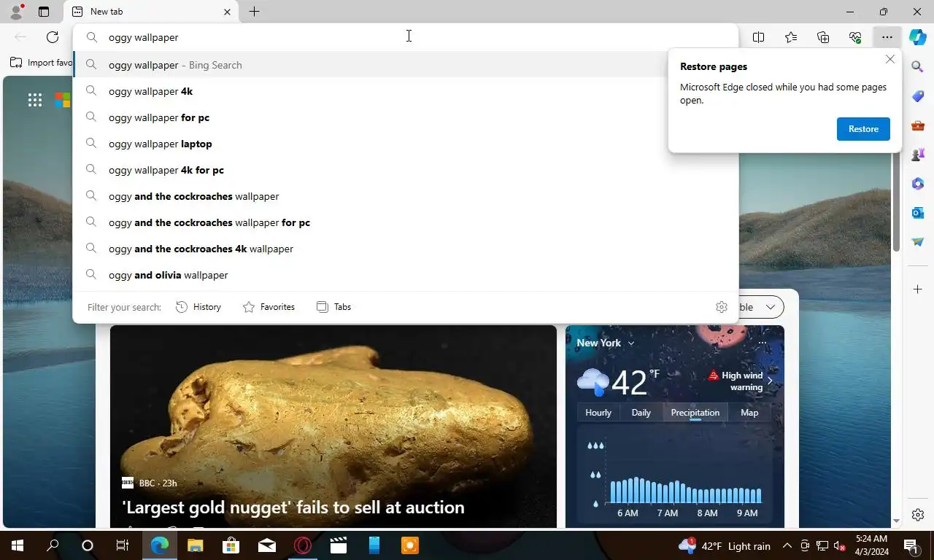Click the browser refresh icon
The width and height of the screenshot is (934, 560).
[x=53, y=37]
